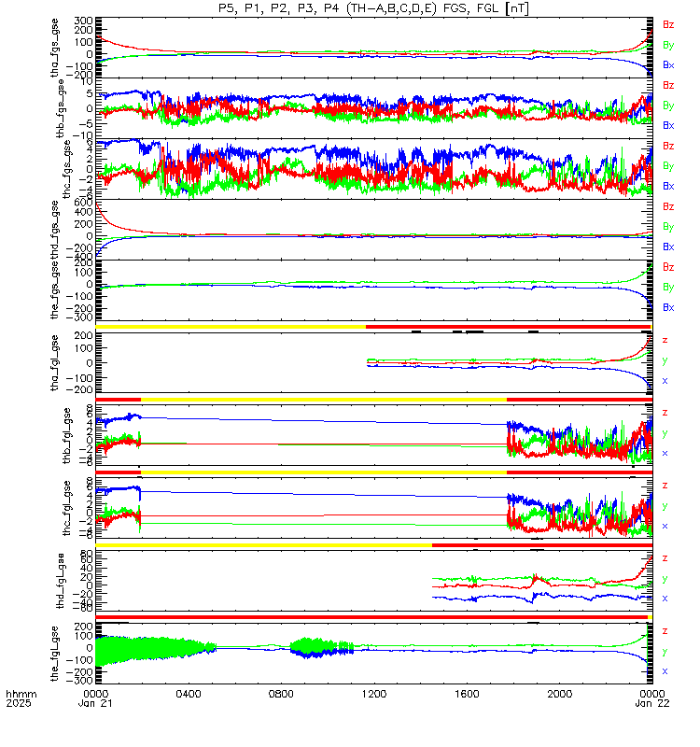Select the thc_fgs_gse y-axis label
The width and height of the screenshot is (700, 747).
(66, 169)
